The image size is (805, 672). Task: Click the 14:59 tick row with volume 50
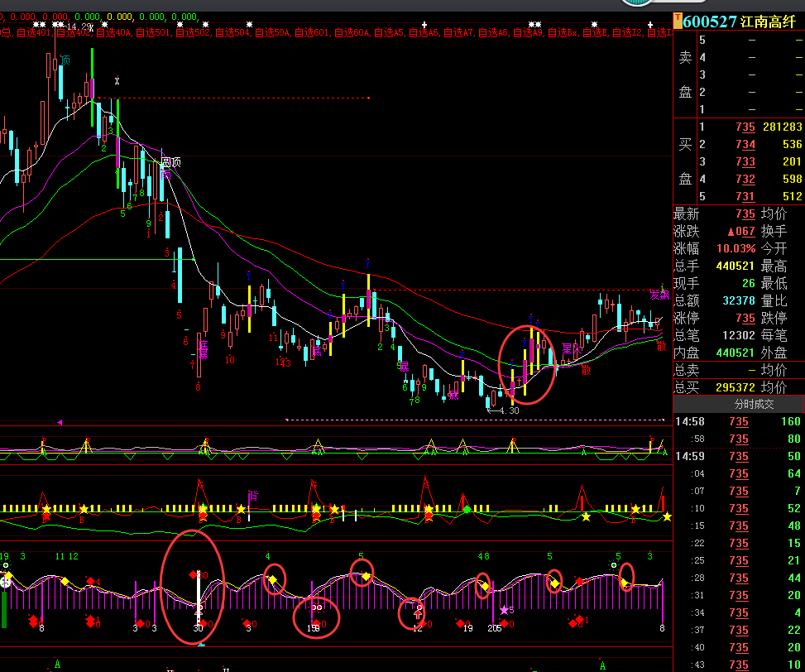(x=739, y=456)
